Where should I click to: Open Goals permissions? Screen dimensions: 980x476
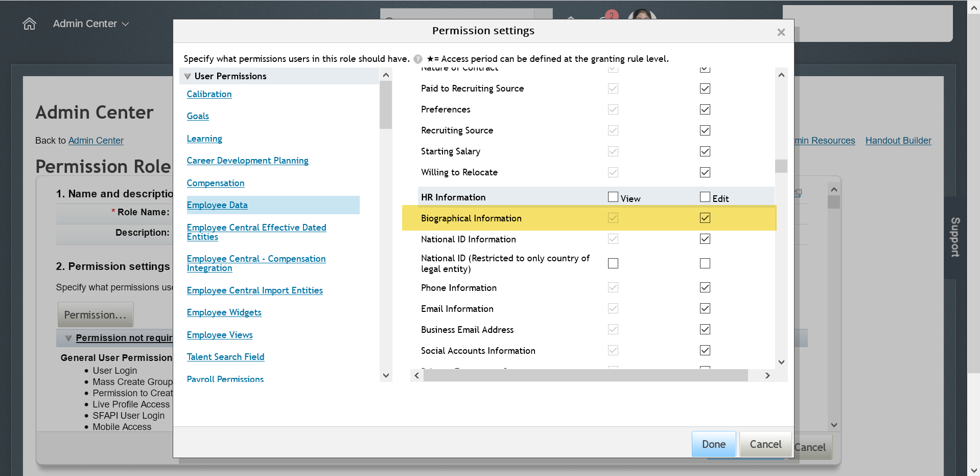(198, 116)
